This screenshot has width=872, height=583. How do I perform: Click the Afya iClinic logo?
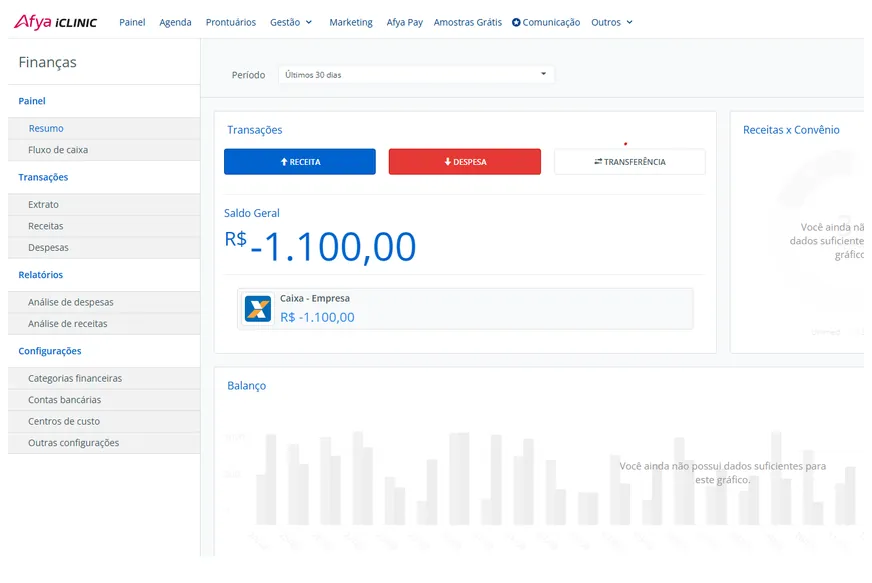(x=55, y=22)
